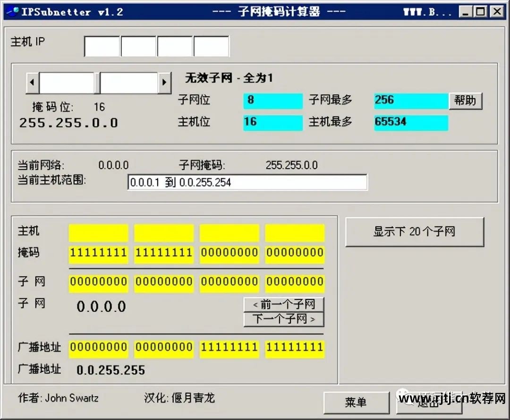
Task: Select the current host range text field
Action: tap(247, 182)
